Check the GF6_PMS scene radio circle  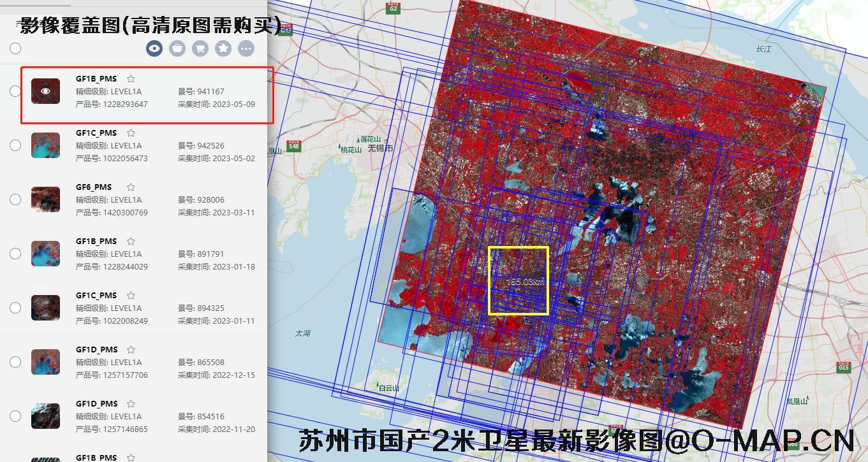[x=15, y=199]
